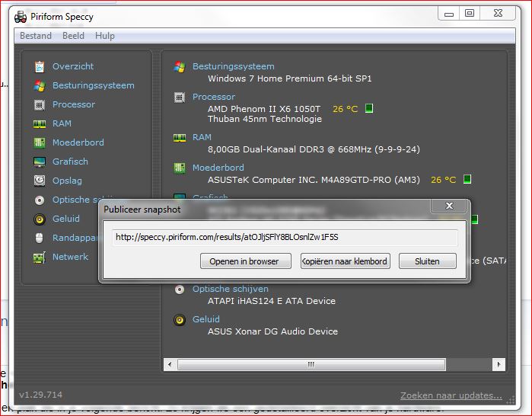Screen dimensions: 532x416
Task: Click Geluid heading link in summary
Action: click(206, 319)
